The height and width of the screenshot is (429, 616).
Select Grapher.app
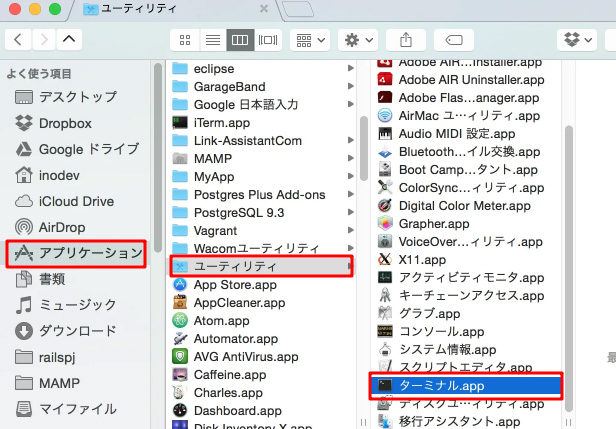pos(468,224)
